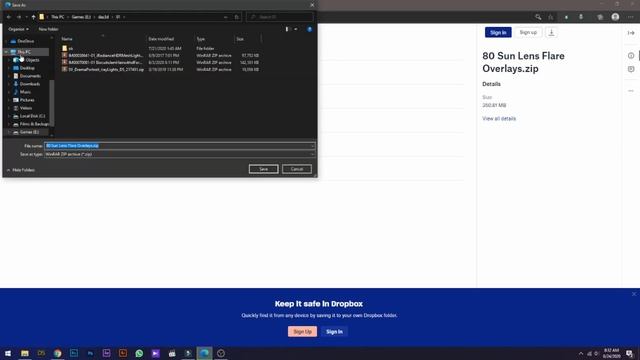Select Music in the navigation pane

(25, 92)
